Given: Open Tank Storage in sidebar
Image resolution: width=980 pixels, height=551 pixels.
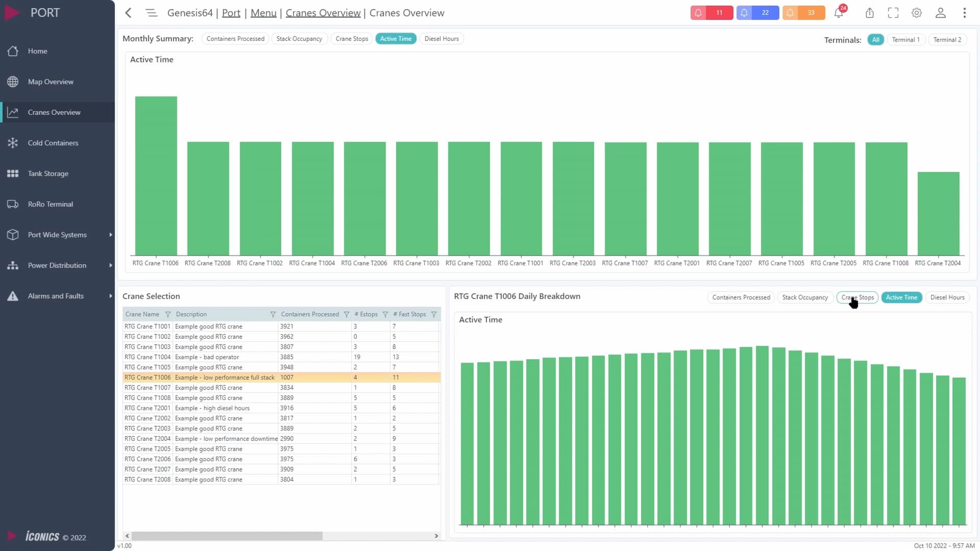Looking at the screenshot, I should point(48,173).
